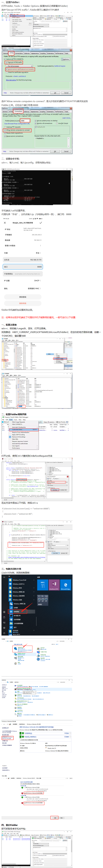Viewport: 103px width, 868px height.
Task: Expand Windows 轻松使用 folder in Start menu
Action: [22, 596]
